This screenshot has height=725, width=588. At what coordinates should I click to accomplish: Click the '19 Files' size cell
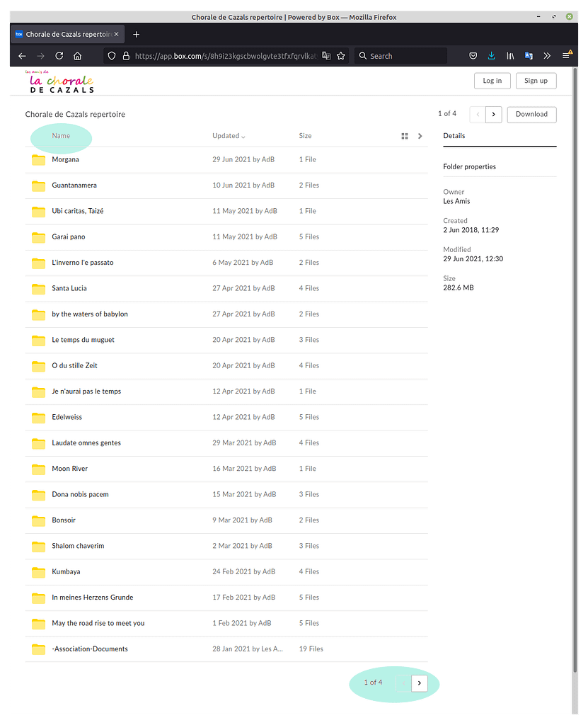coord(311,649)
